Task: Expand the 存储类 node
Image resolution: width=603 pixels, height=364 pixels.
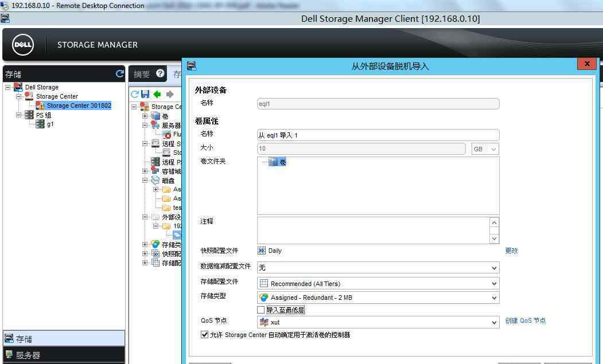Action: coord(145,244)
